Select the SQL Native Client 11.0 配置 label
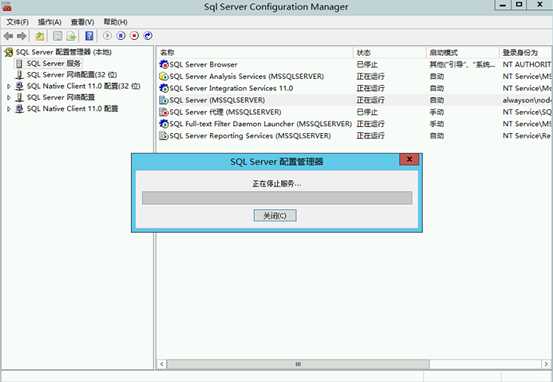The image size is (553, 382). 72,109
